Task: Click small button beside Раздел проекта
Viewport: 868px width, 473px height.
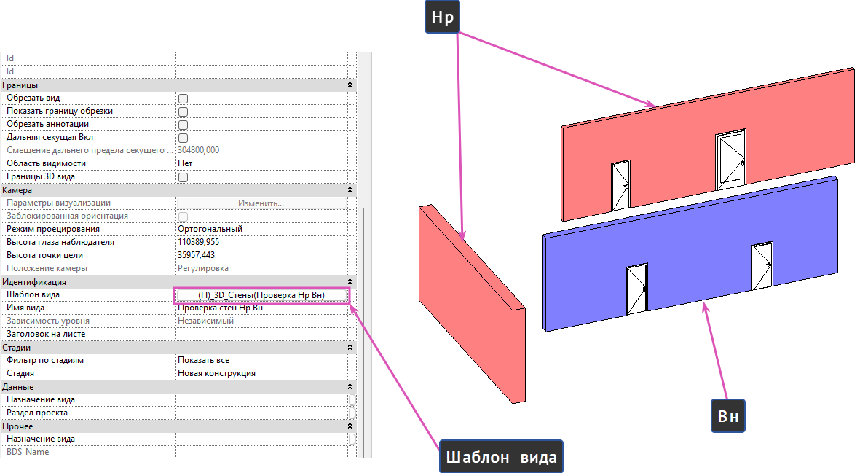Action: click(x=352, y=413)
